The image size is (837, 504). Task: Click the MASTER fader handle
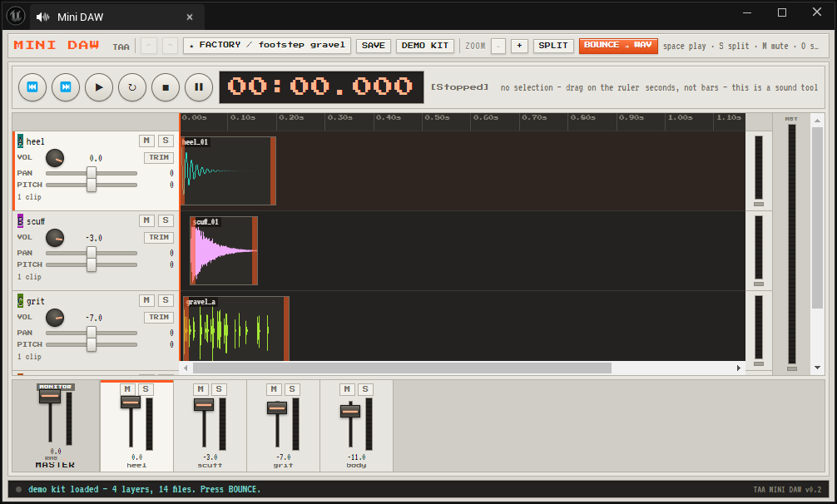[x=50, y=396]
